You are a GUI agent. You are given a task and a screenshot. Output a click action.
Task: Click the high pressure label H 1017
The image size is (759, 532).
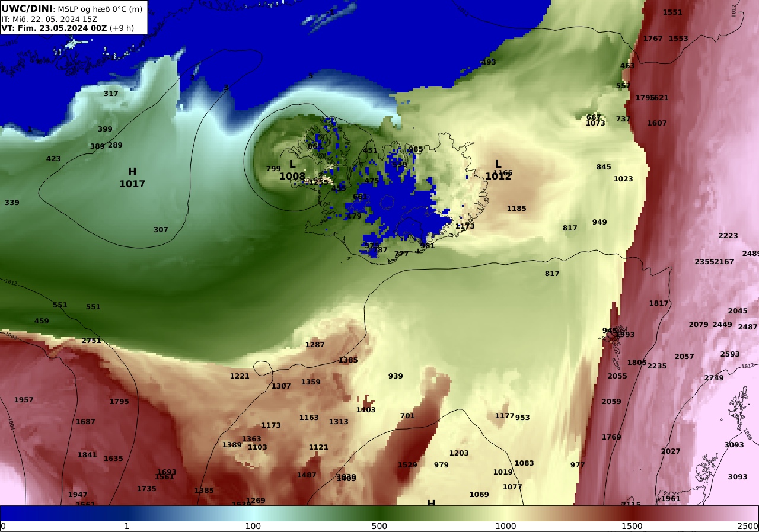pyautogui.click(x=132, y=178)
